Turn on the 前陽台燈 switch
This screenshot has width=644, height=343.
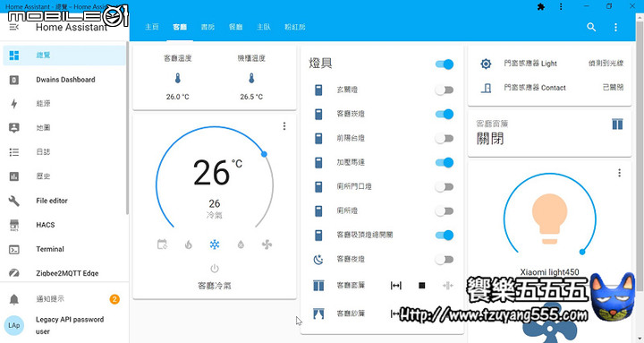click(x=445, y=138)
